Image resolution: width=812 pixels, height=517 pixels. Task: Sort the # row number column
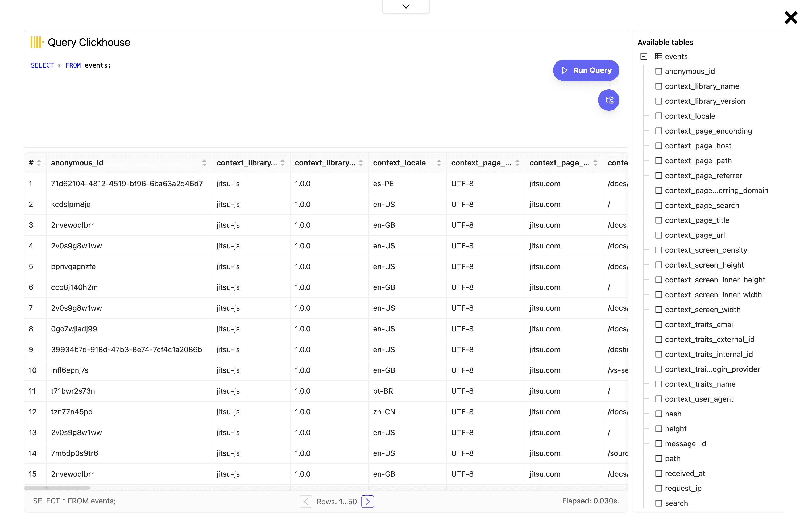pyautogui.click(x=39, y=163)
